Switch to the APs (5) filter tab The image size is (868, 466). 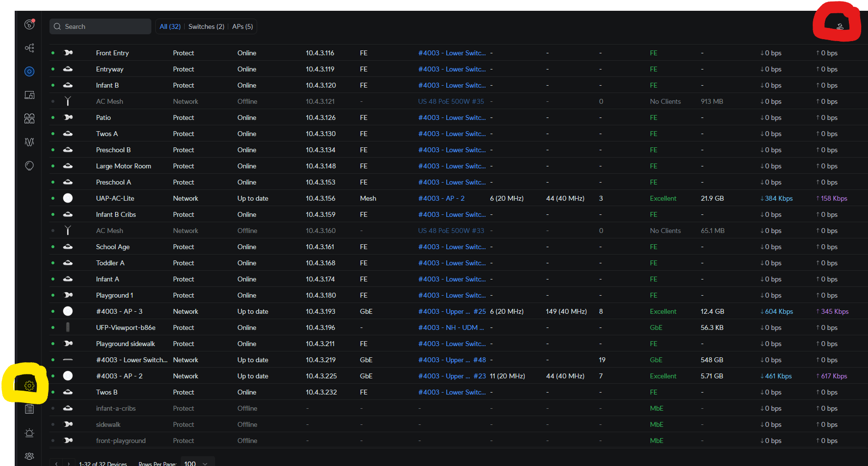click(242, 26)
